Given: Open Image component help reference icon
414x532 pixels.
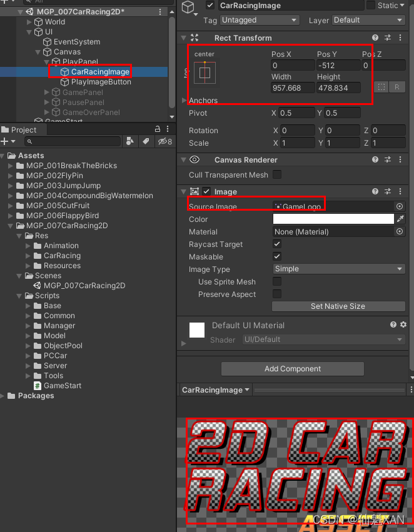Looking at the screenshot, I should coord(375,191).
